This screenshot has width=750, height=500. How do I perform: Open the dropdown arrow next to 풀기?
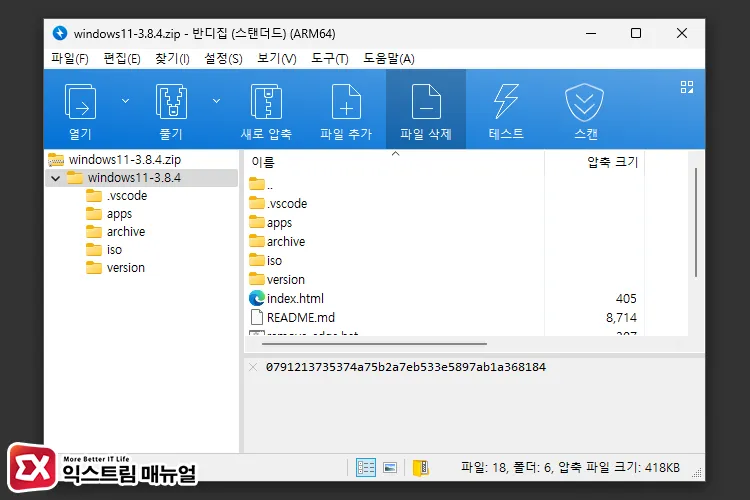click(216, 101)
